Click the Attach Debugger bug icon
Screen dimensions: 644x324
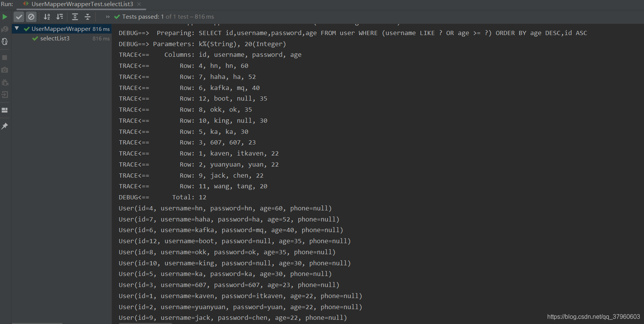point(5,82)
